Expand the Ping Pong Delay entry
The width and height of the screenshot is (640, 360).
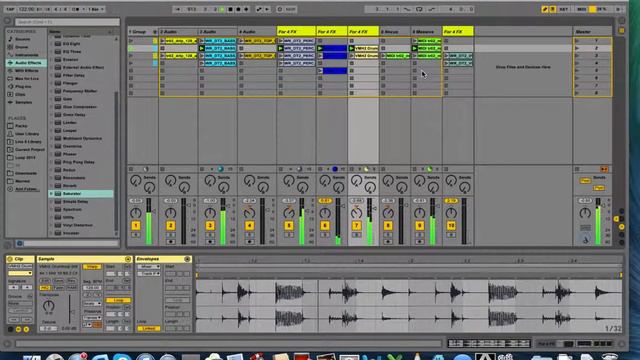click(51, 162)
